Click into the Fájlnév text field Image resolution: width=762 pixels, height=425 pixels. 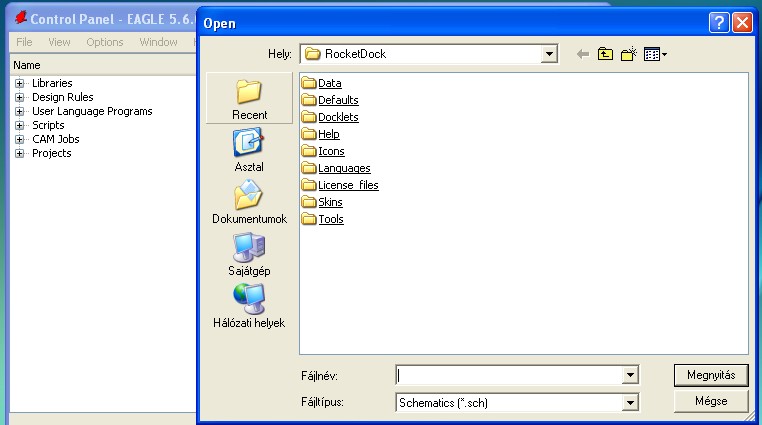(509, 375)
